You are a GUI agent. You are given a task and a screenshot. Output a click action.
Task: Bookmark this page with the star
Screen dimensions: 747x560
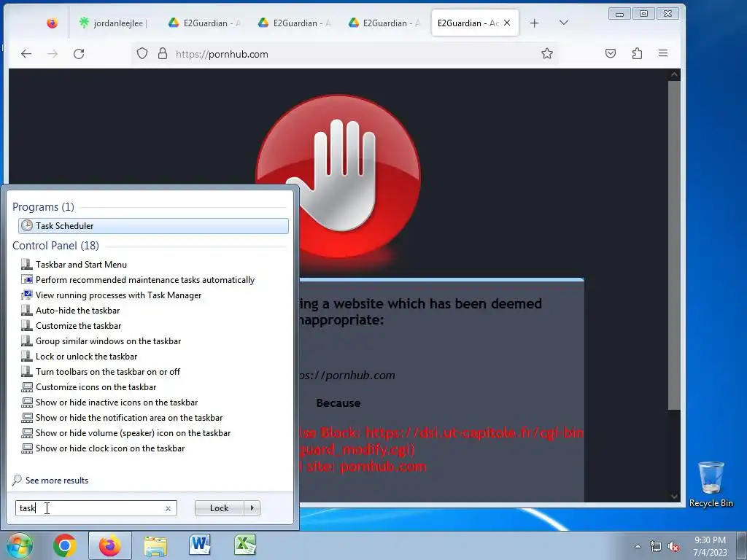tap(547, 53)
